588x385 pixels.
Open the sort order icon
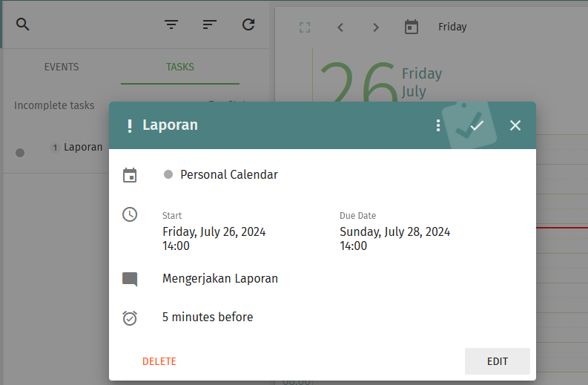click(x=210, y=24)
